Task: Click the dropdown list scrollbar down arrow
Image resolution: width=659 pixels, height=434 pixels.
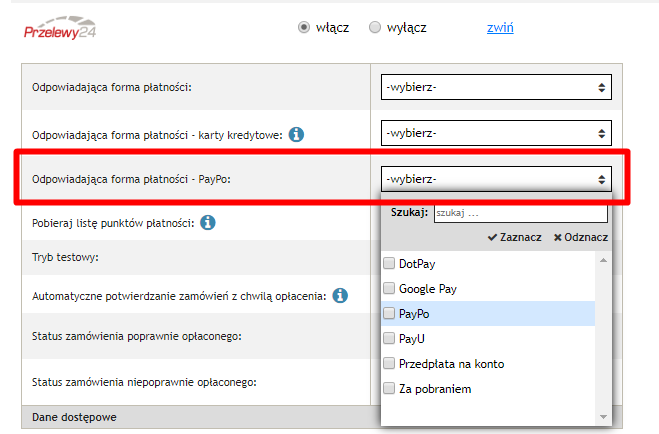Action: [603, 416]
